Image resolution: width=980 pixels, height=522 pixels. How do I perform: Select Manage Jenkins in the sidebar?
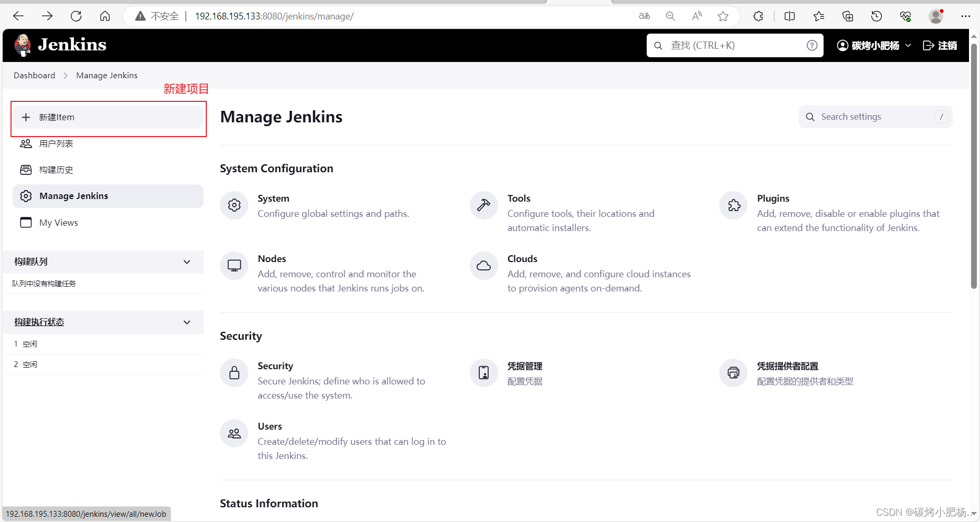point(108,196)
